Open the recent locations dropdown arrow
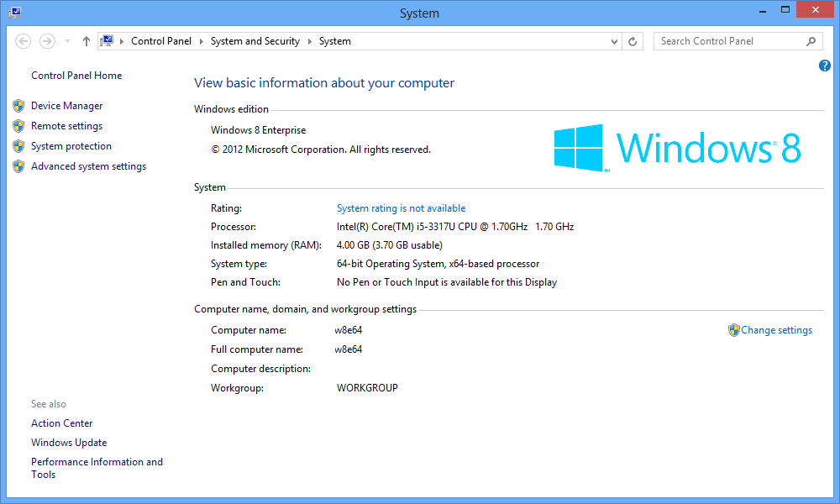 [x=67, y=41]
